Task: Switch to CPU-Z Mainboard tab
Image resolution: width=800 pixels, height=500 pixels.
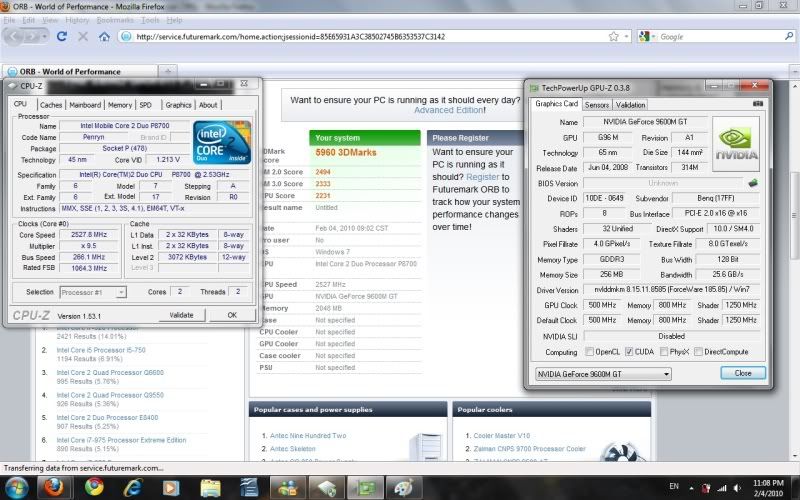Action: coord(85,105)
